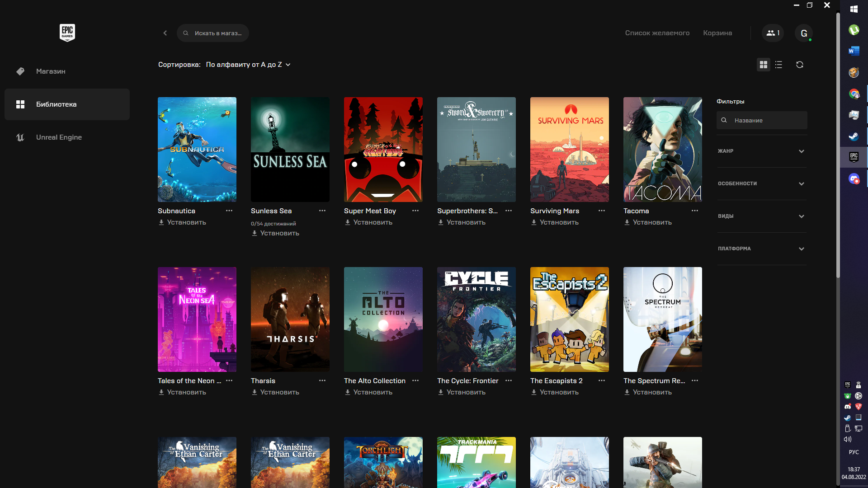The width and height of the screenshot is (868, 488).
Task: Expand the ВИДЫ filter
Action: pyautogui.click(x=762, y=216)
